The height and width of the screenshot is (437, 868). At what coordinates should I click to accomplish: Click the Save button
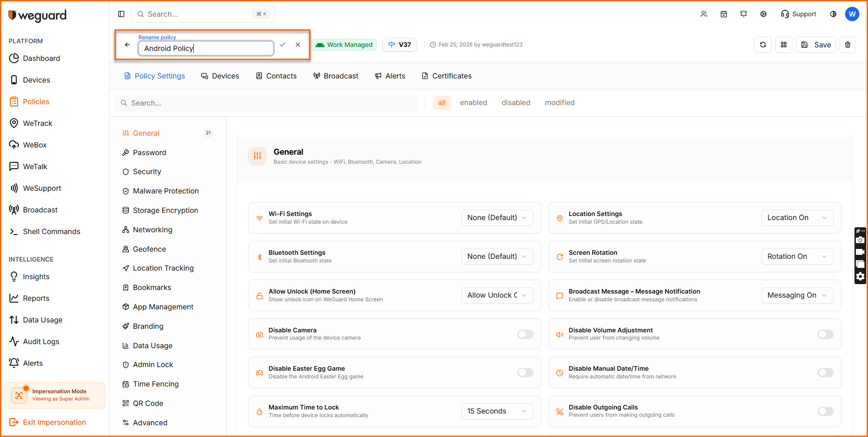(x=816, y=45)
